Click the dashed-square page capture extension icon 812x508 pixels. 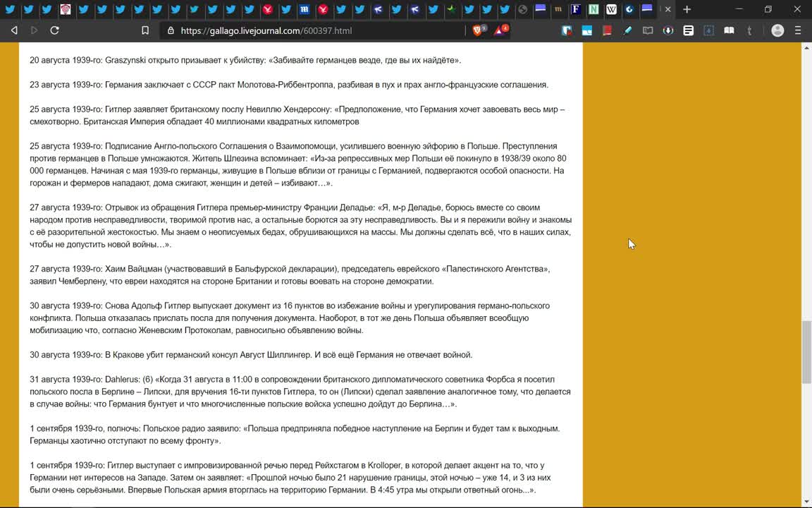tap(708, 30)
